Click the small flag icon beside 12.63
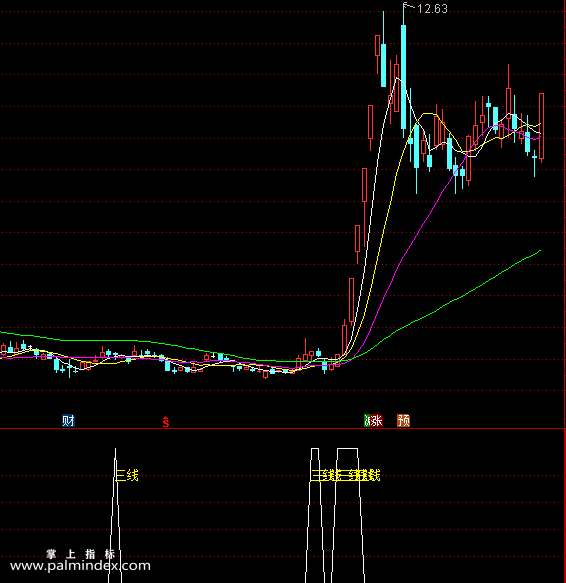This screenshot has width=566, height=583. point(408,5)
